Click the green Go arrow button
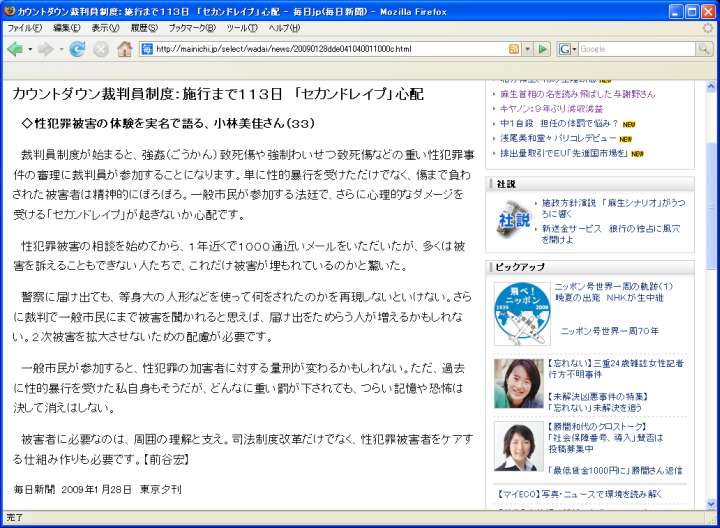The width and height of the screenshot is (720, 528). (x=543, y=49)
